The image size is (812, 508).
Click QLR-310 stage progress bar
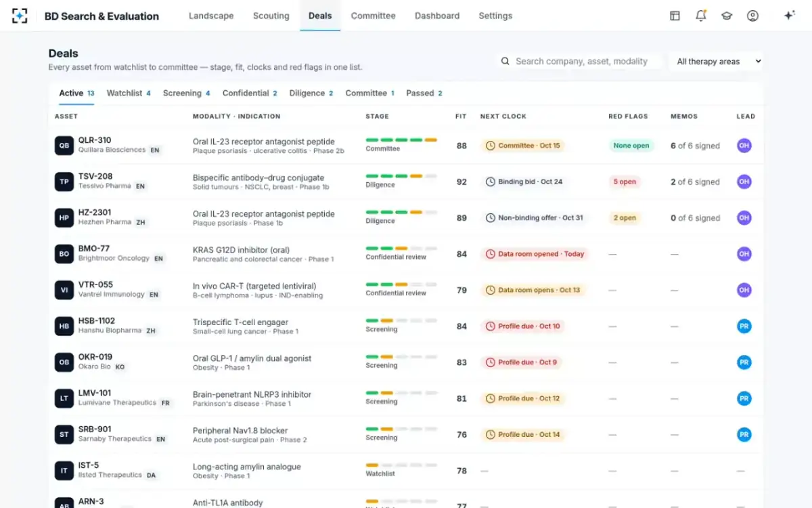(x=401, y=140)
